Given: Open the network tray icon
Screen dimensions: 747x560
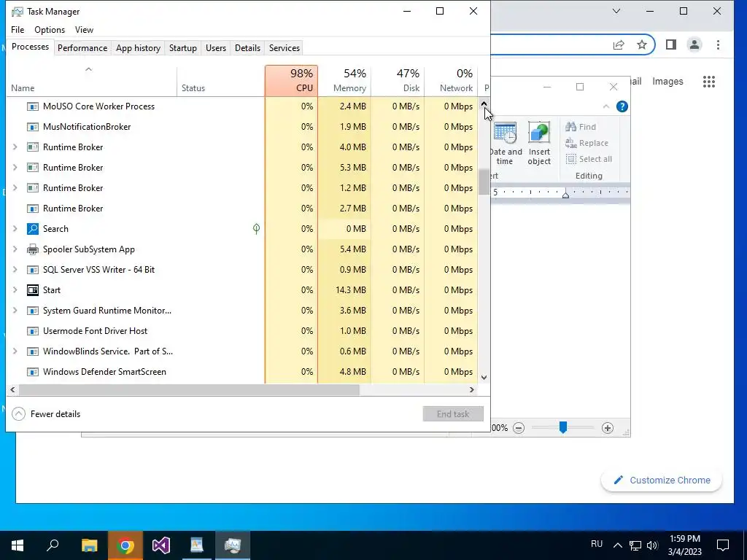Looking at the screenshot, I should [635, 545].
